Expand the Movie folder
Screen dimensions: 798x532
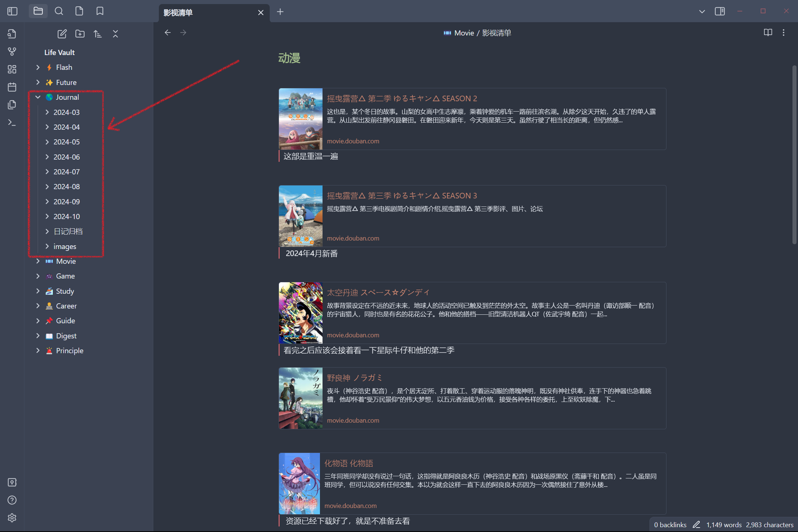click(x=38, y=261)
